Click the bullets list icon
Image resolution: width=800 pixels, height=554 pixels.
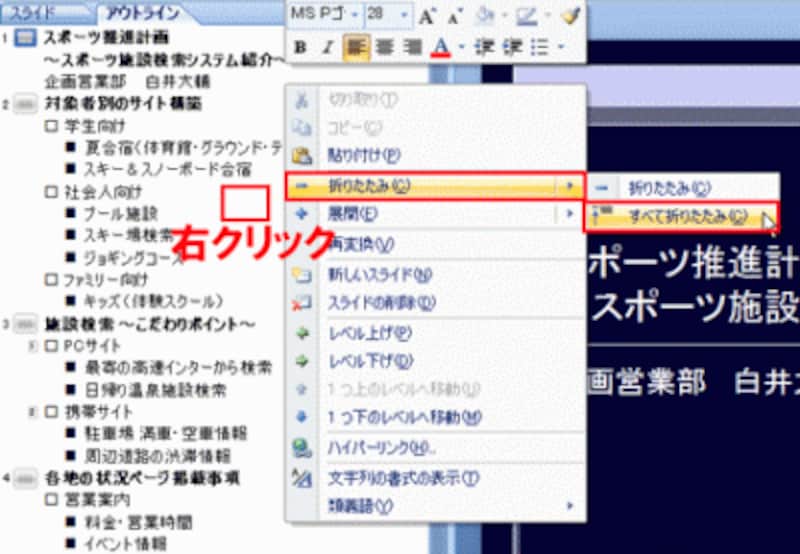pyautogui.click(x=540, y=47)
